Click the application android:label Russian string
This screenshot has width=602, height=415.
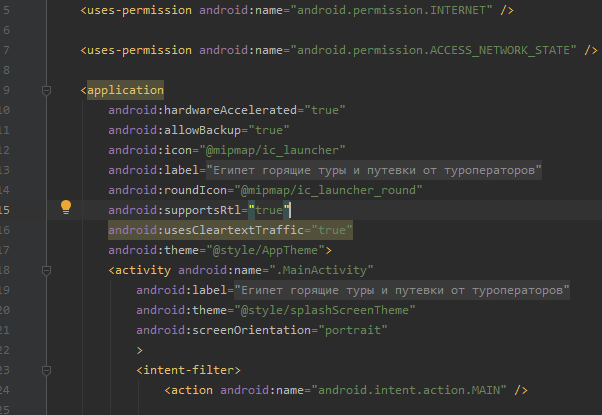coord(374,170)
